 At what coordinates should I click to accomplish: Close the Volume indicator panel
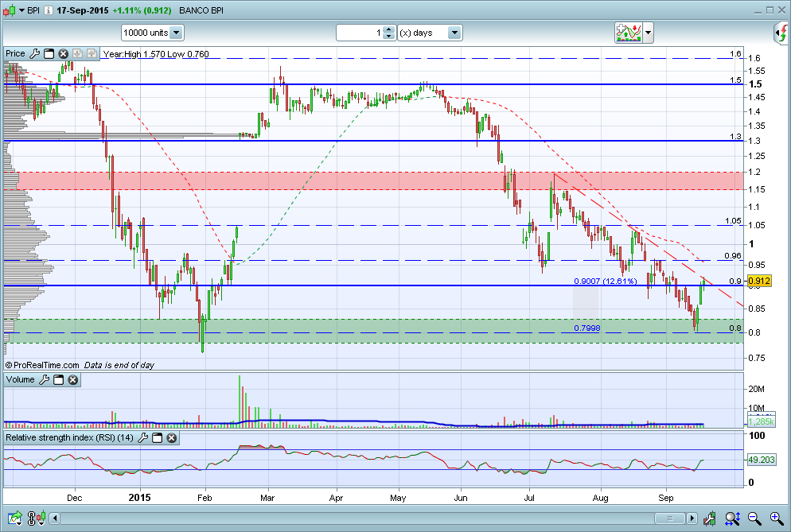[x=73, y=379]
